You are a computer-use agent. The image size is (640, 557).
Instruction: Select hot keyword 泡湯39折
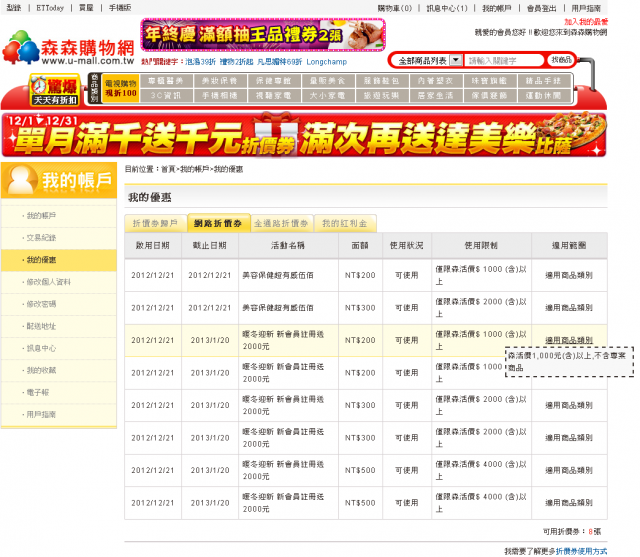(200, 62)
